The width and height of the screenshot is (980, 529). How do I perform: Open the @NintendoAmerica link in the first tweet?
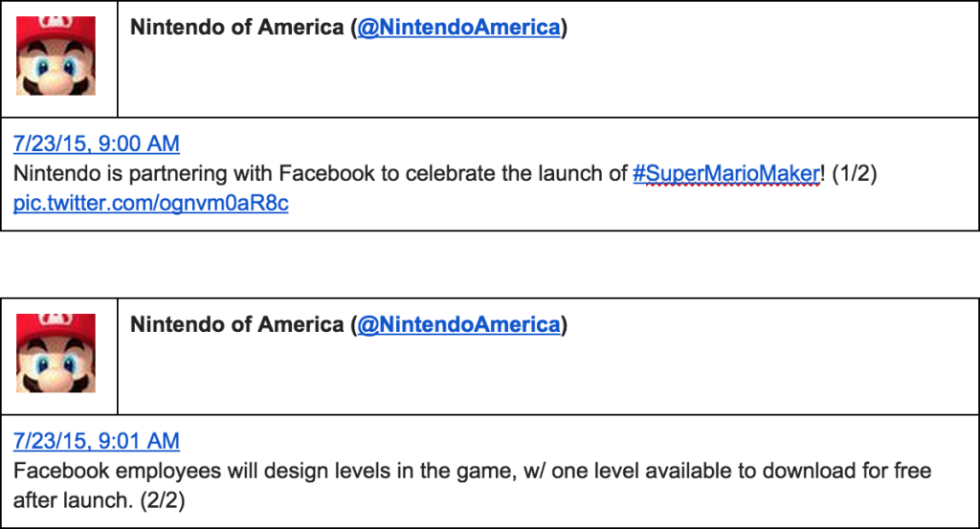(x=458, y=28)
